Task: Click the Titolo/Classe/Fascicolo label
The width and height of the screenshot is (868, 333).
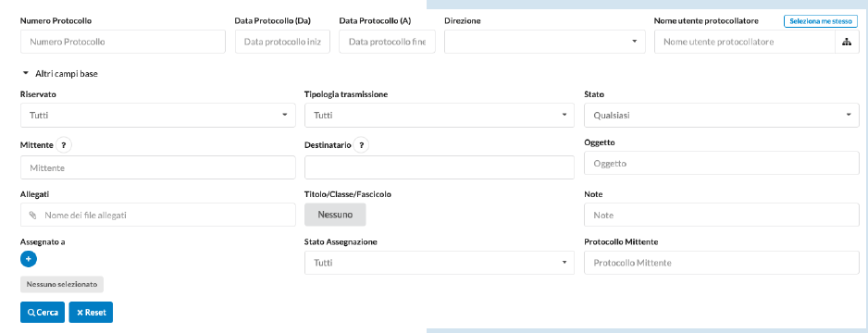Action: pyautogui.click(x=348, y=194)
